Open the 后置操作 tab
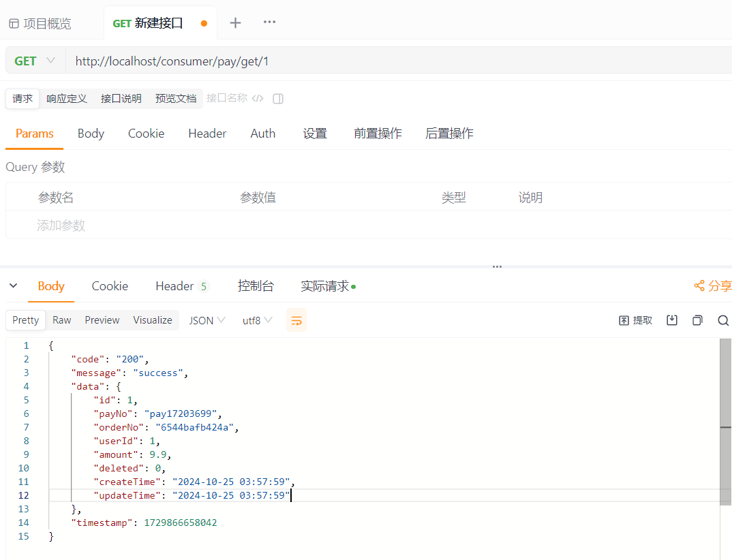The width and height of the screenshot is (732, 560). [449, 134]
